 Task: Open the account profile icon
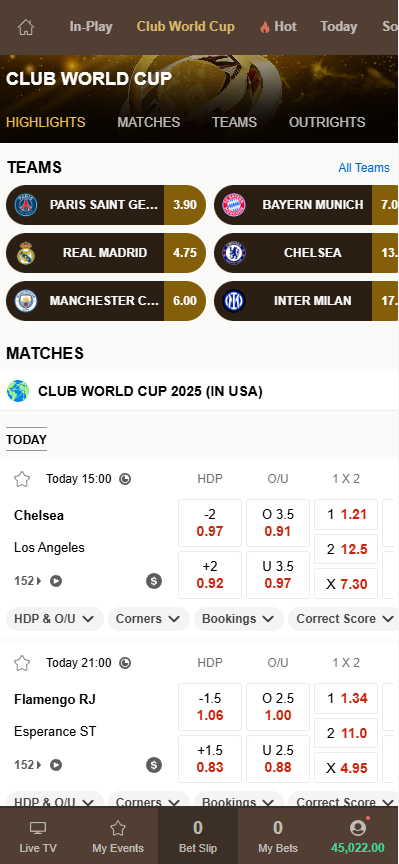(x=358, y=828)
